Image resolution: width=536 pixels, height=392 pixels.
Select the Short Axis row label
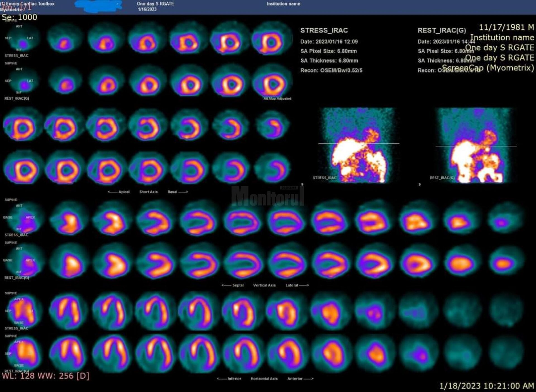point(149,192)
